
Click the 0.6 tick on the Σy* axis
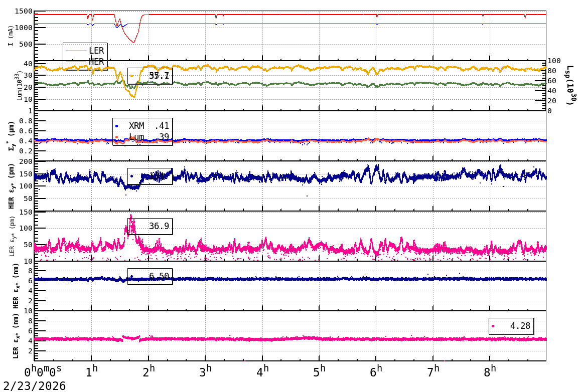tap(26, 131)
